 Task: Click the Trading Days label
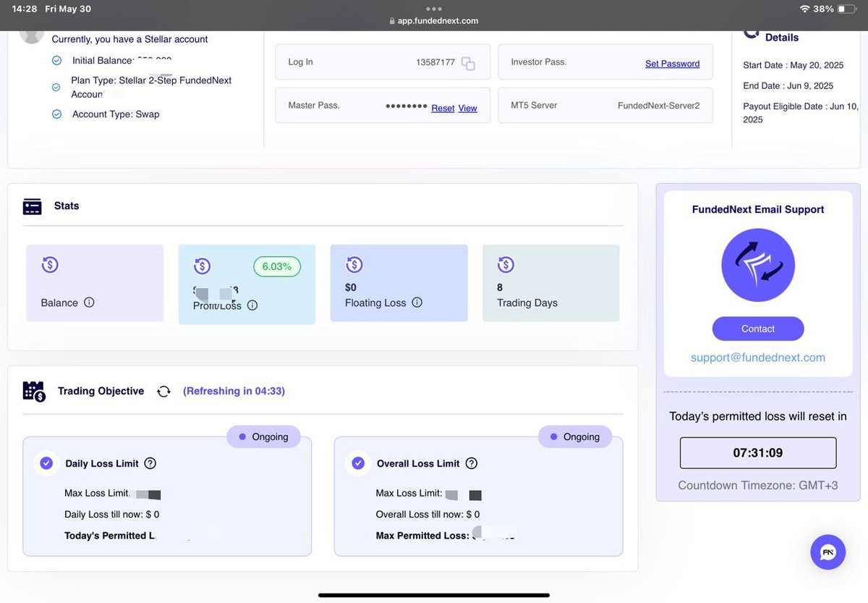point(527,303)
